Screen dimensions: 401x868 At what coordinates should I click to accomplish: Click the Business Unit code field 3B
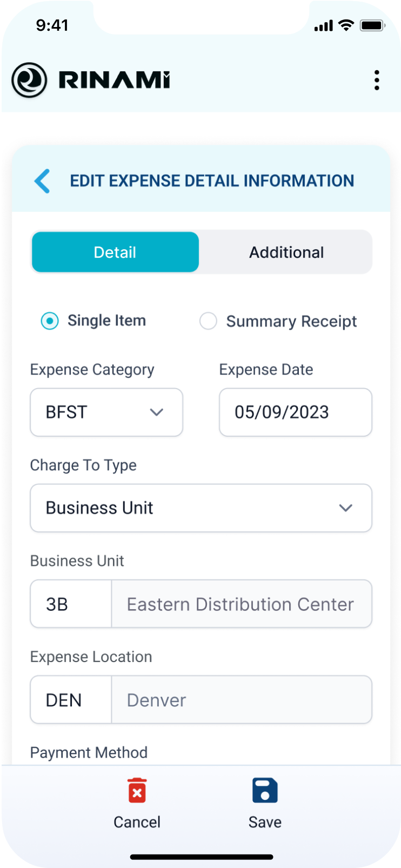tap(71, 604)
